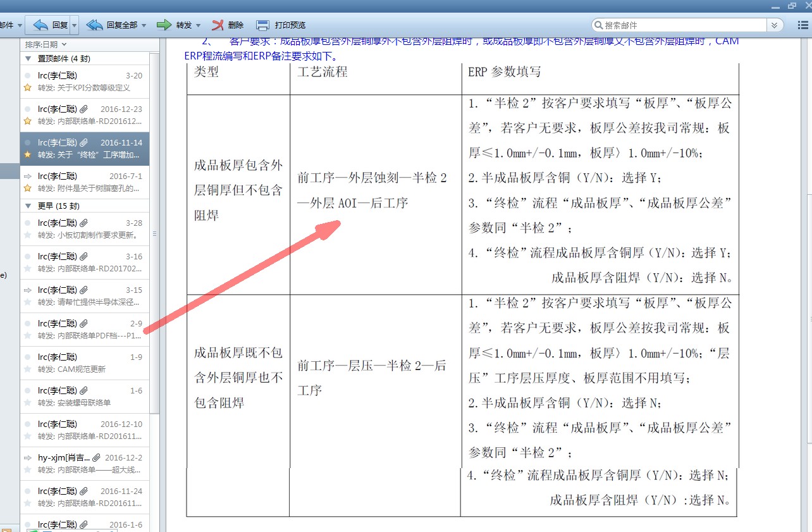This screenshot has height=532, width=812.
Task: Open 打印预览 print preview
Action: click(281, 25)
